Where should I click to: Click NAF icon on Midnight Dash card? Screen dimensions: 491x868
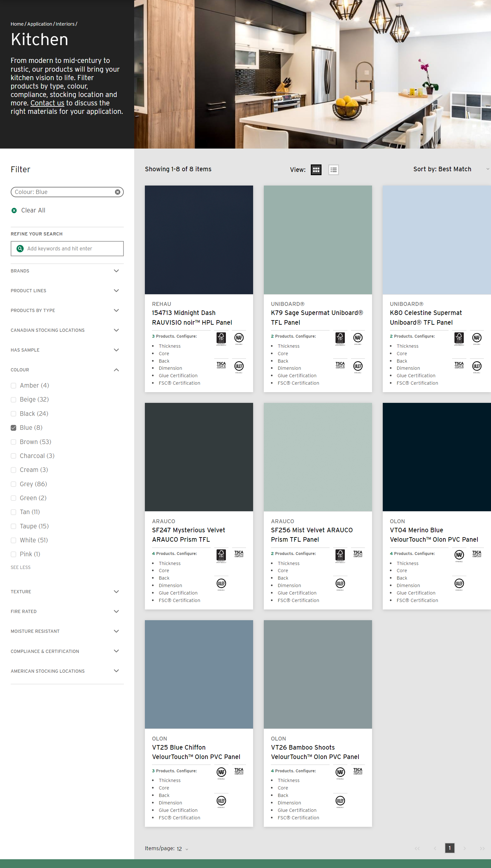[x=239, y=339]
